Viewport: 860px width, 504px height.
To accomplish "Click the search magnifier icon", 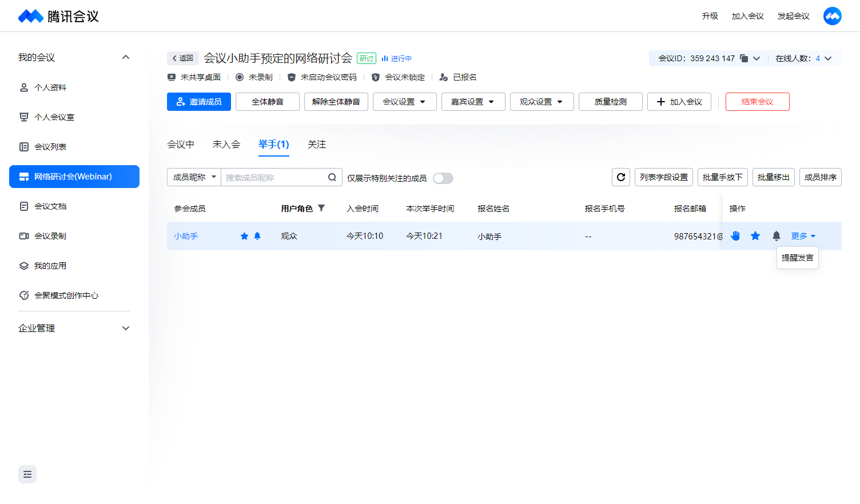I will [x=332, y=177].
